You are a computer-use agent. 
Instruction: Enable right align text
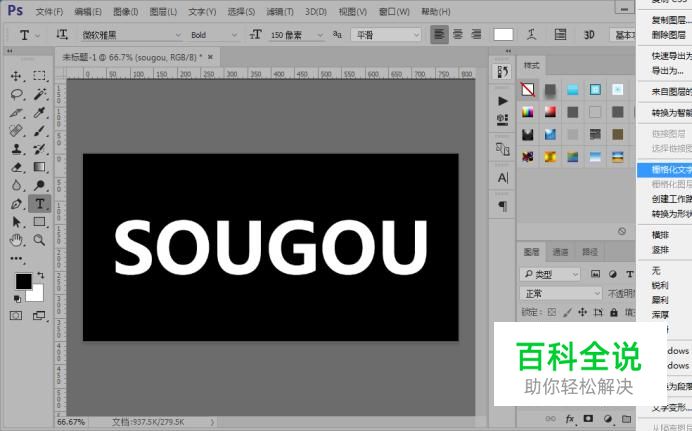coord(476,34)
